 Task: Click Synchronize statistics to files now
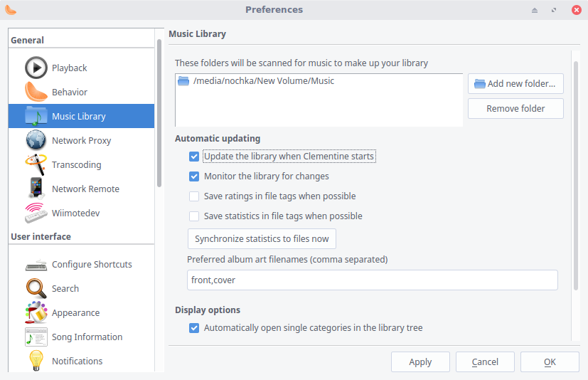[262, 239]
